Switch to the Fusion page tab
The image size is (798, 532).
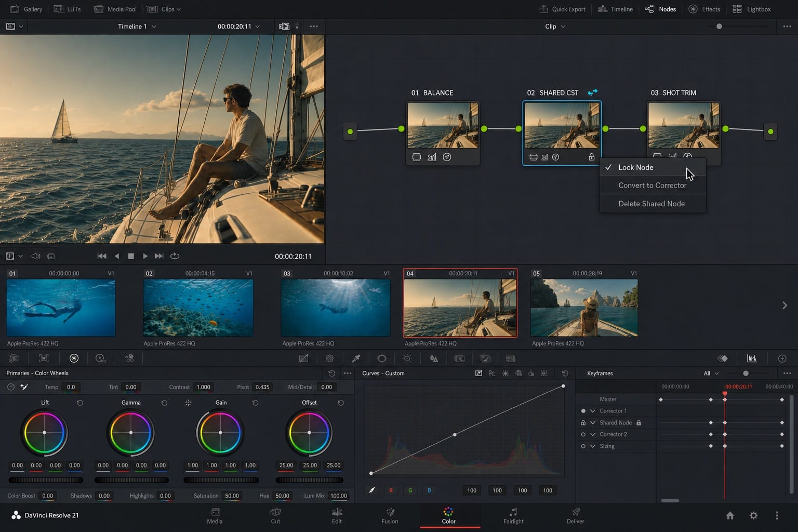[390, 516]
